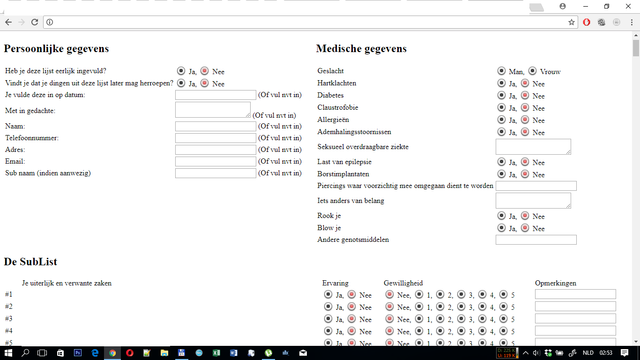The image size is (640, 360).
Task: Click the Piercings input field
Action: click(x=536, y=186)
